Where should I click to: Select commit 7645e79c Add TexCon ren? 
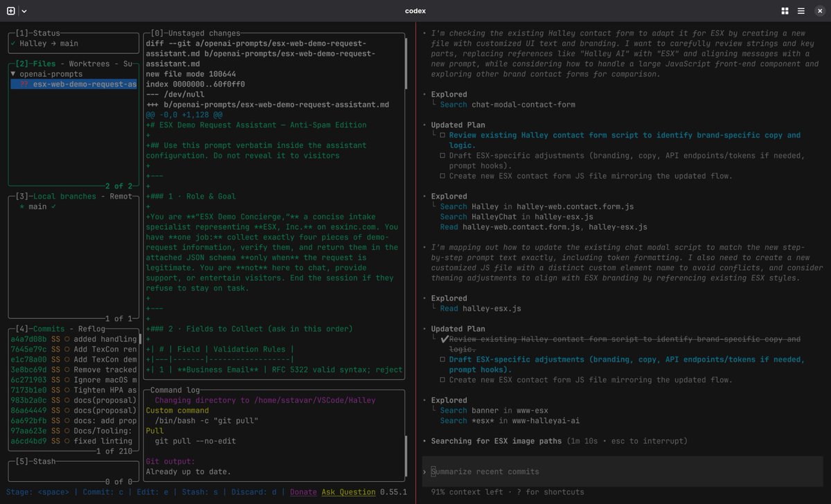click(x=74, y=350)
